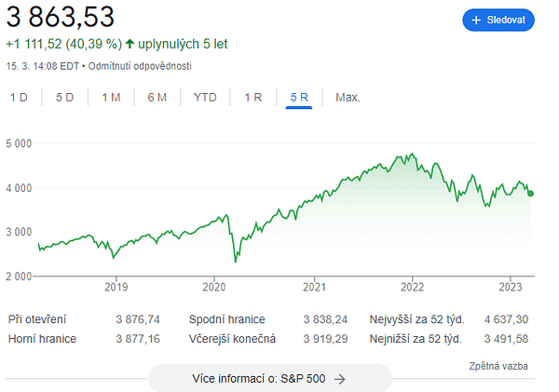Show the Max. range tab
This screenshot has height=392, width=559.
[x=348, y=97]
